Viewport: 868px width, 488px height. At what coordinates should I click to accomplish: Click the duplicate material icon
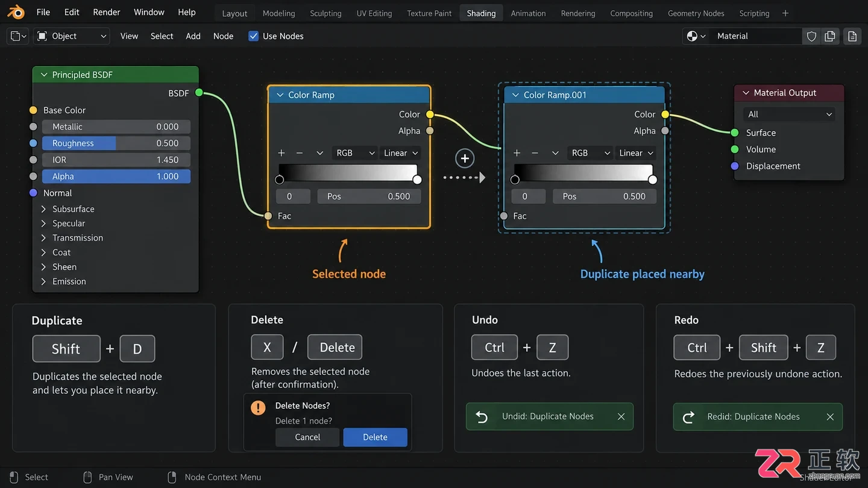tap(830, 36)
